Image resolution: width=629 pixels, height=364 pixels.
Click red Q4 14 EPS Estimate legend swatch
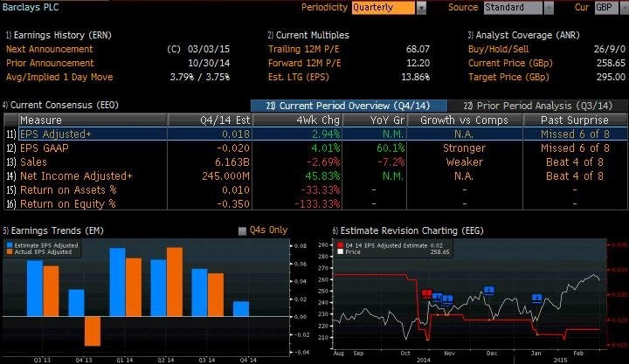tap(340, 245)
